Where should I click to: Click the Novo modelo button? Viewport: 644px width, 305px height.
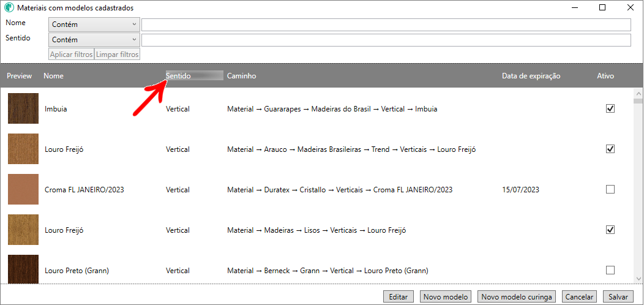(446, 297)
